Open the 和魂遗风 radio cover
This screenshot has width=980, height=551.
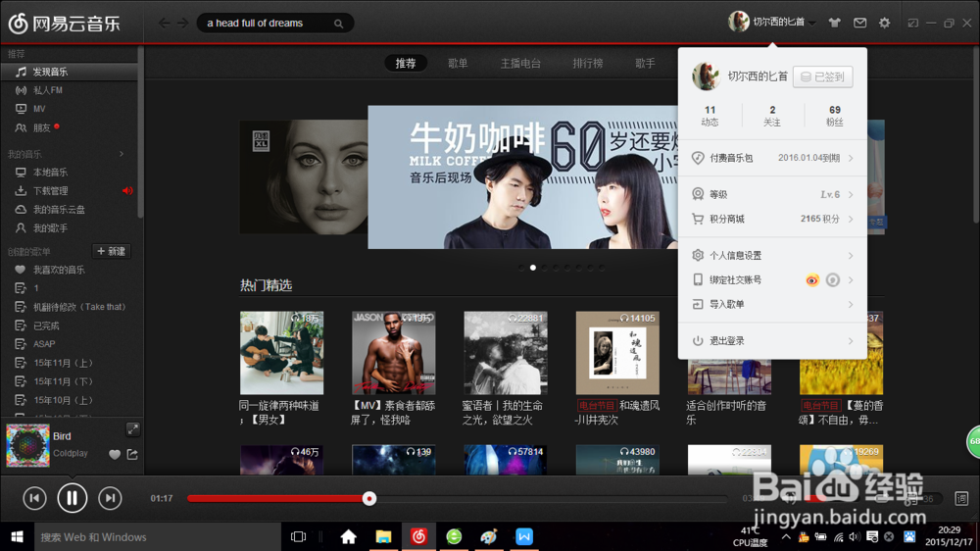tap(617, 353)
